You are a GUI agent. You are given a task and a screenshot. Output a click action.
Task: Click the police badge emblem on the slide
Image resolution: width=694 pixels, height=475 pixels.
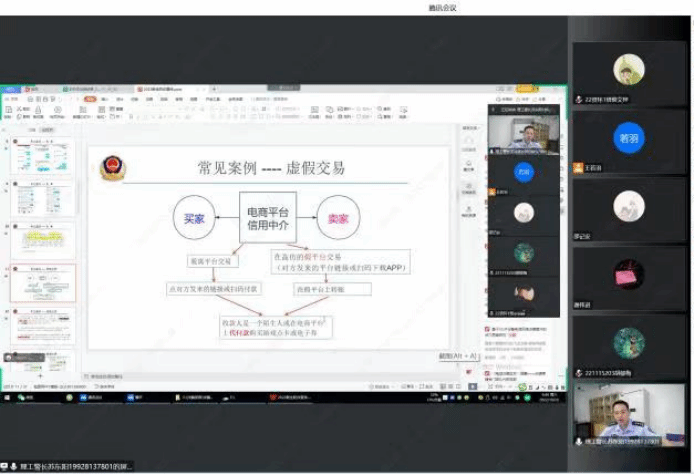point(115,167)
